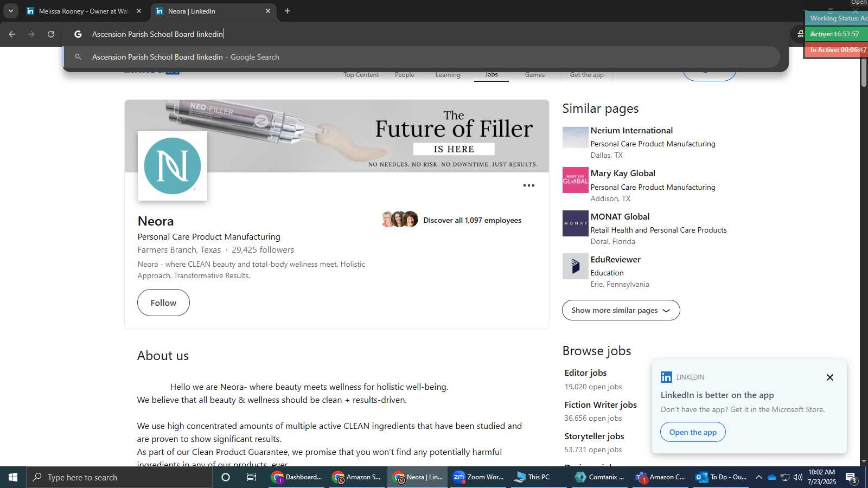Click the EduReviewer logo icon
The width and height of the screenshot is (868, 488).
point(576,266)
